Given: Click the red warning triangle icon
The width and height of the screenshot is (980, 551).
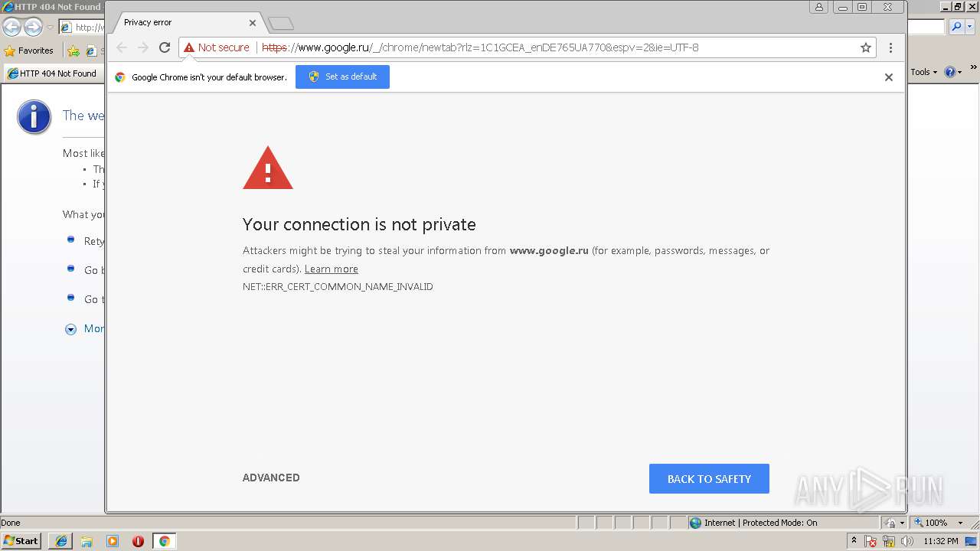Looking at the screenshot, I should [x=268, y=168].
